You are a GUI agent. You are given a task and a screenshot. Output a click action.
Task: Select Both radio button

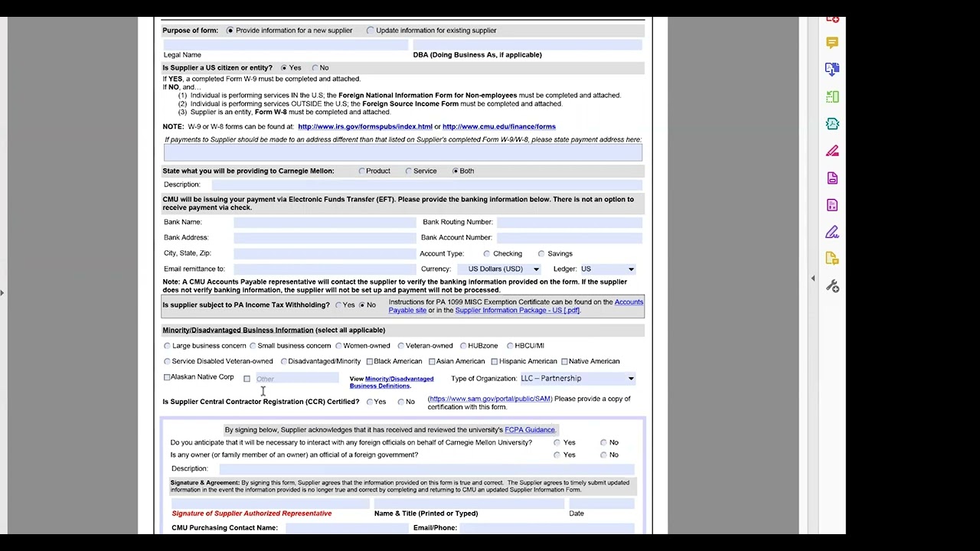pos(456,171)
